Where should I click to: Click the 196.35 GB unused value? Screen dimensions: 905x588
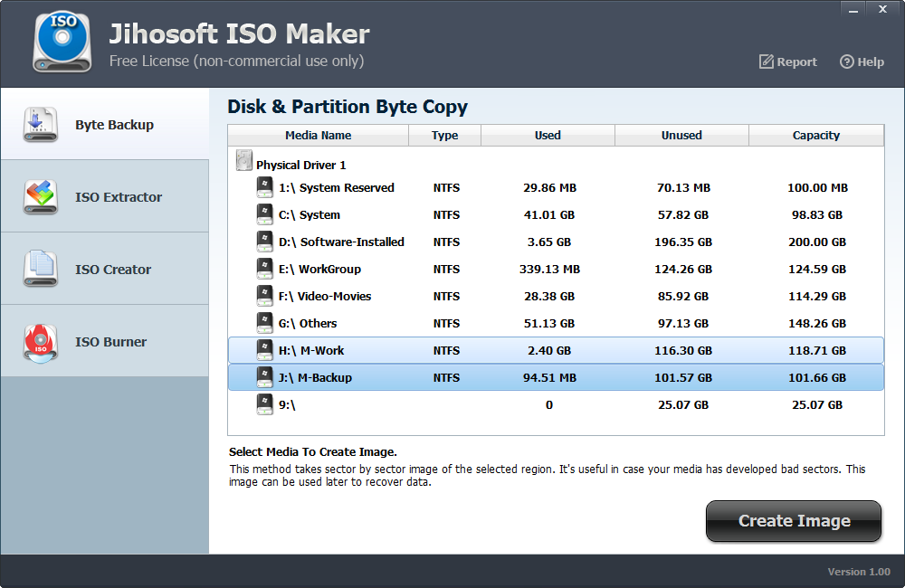pyautogui.click(x=683, y=242)
